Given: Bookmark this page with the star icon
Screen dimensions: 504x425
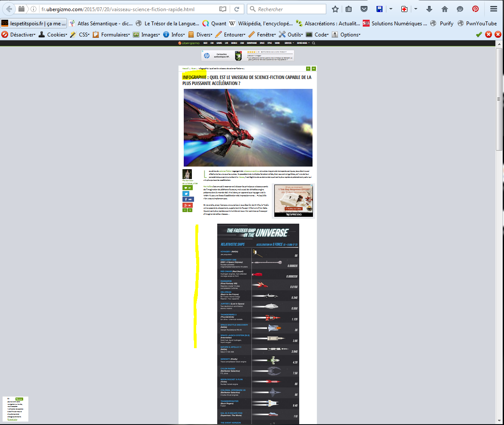Looking at the screenshot, I should point(335,9).
